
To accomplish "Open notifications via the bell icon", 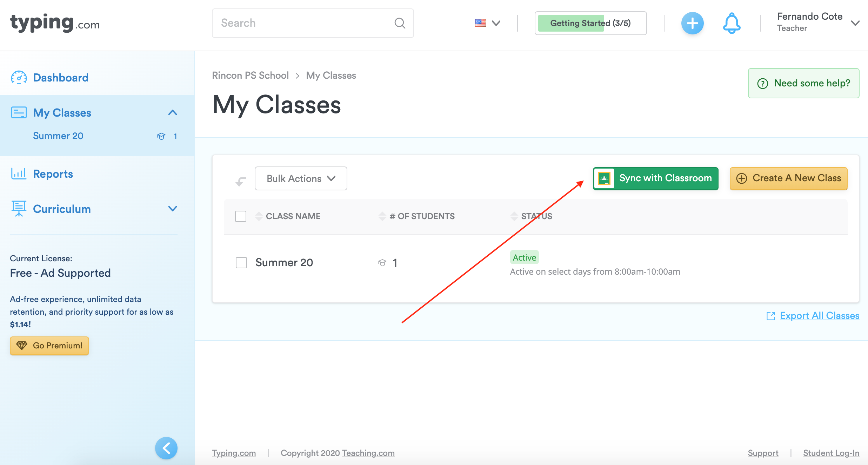I will click(x=732, y=23).
